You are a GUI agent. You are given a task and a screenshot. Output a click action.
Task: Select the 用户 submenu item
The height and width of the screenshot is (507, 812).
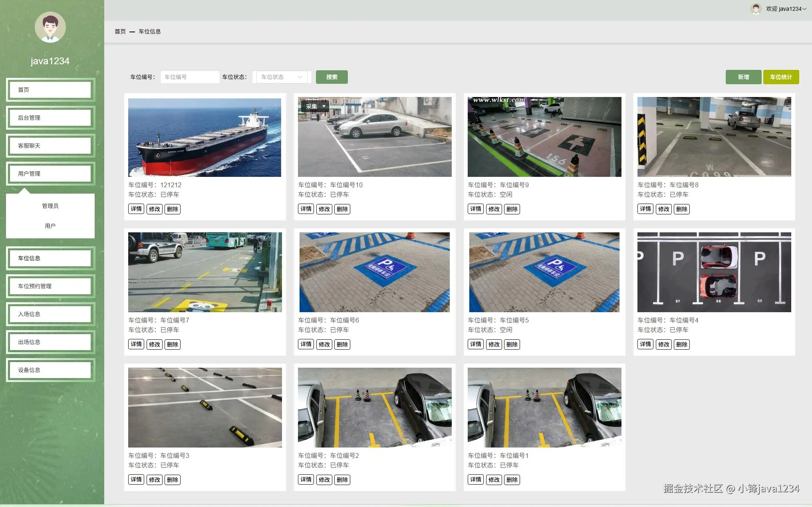(x=50, y=226)
